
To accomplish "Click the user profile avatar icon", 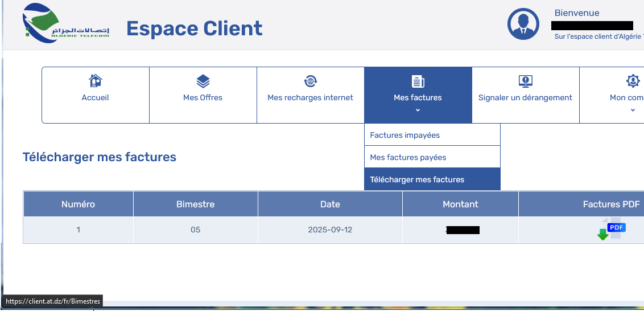I will (523, 24).
